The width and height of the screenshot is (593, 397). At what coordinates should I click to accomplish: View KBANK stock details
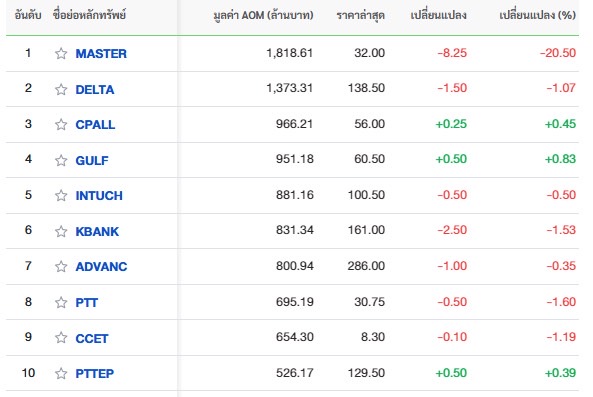tap(97, 231)
